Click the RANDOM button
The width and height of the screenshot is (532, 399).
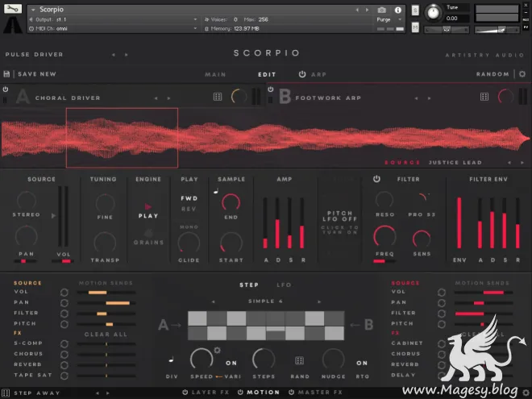point(493,74)
